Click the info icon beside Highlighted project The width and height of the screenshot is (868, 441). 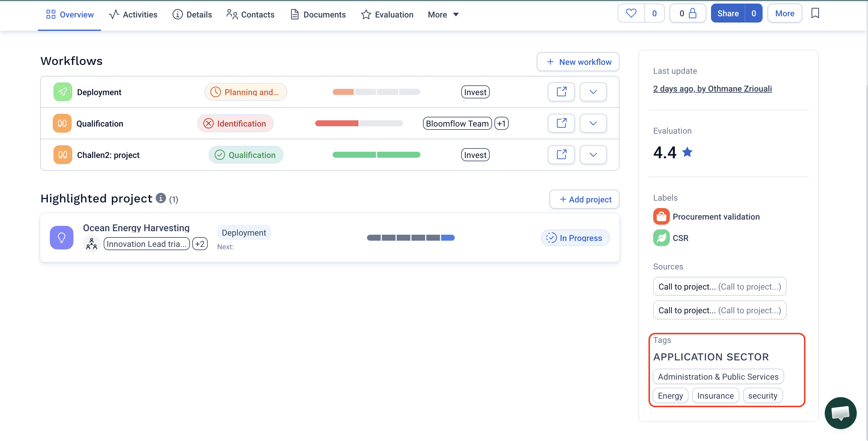(161, 198)
